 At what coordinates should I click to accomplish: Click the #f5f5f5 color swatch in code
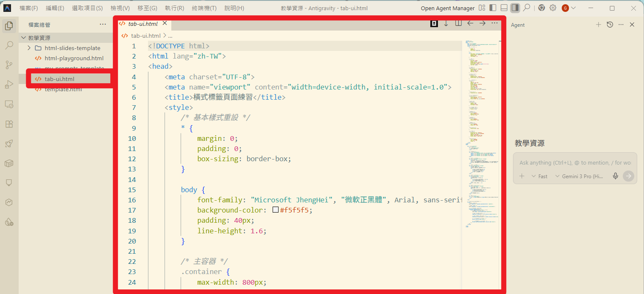(x=276, y=210)
